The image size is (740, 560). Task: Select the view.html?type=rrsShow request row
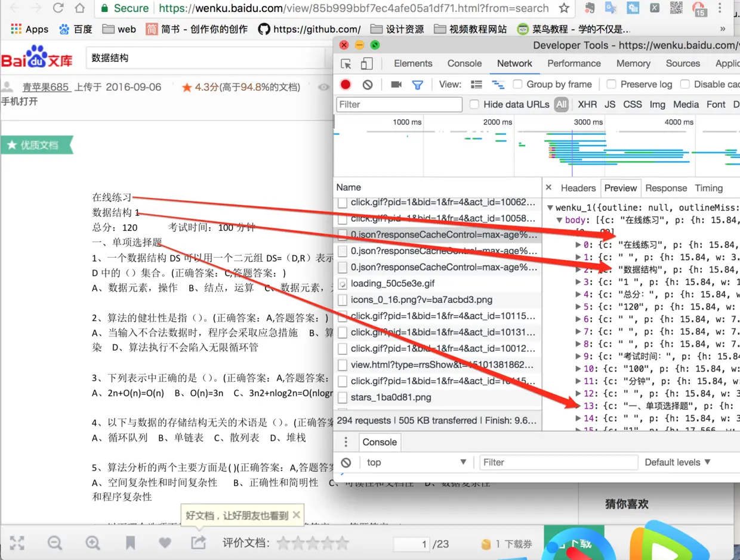tap(438, 365)
